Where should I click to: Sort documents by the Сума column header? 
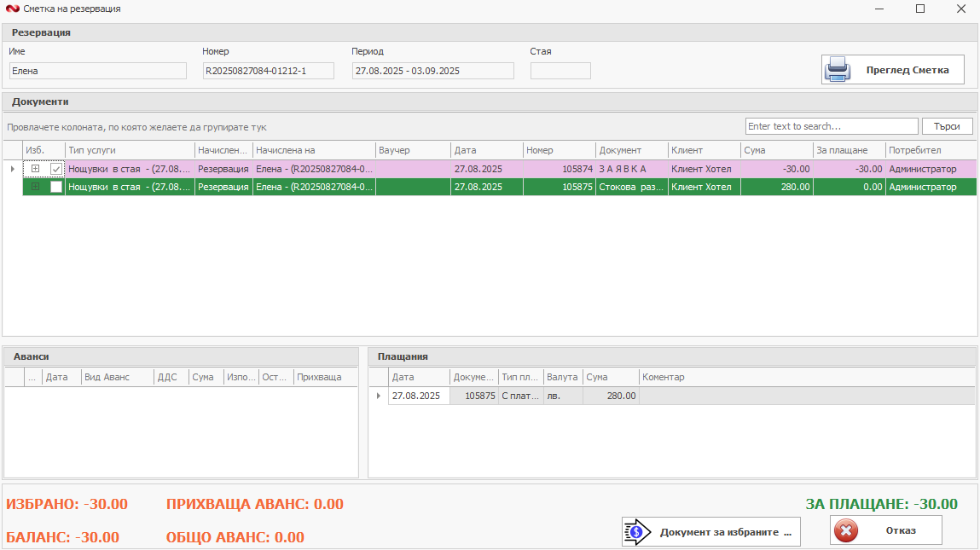(776, 150)
